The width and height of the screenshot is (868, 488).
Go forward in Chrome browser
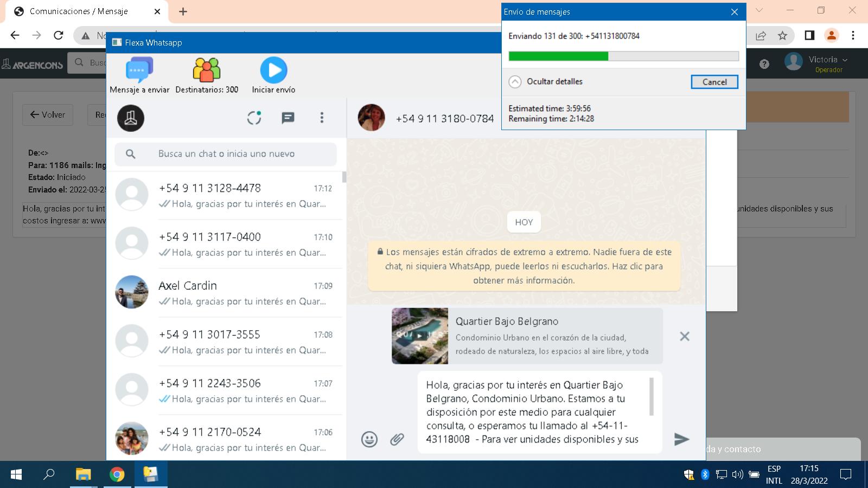(36, 35)
